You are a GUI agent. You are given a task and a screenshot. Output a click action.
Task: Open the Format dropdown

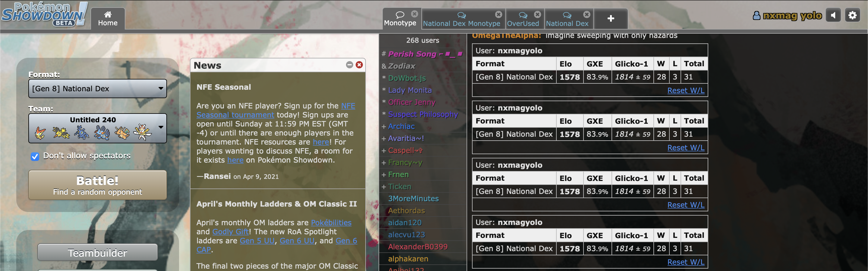[x=97, y=89]
